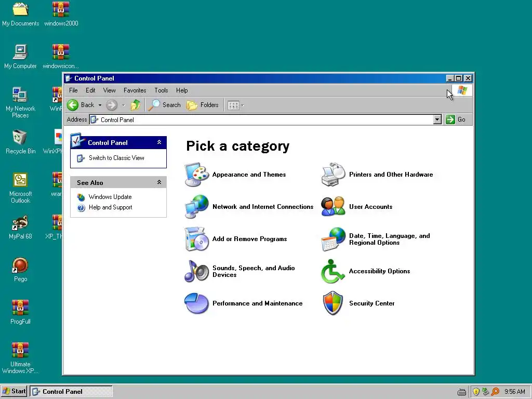Select My Computer desktop icon
532x399 pixels.
point(20,57)
